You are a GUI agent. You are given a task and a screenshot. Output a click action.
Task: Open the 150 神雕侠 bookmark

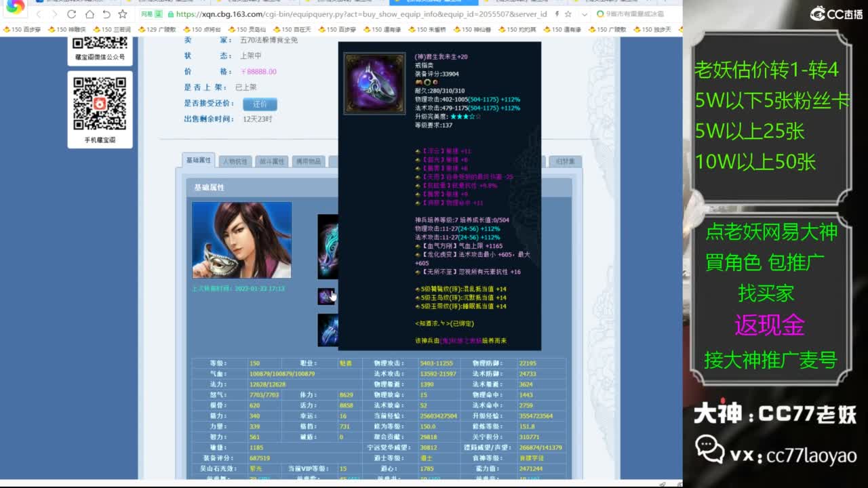[x=66, y=30]
